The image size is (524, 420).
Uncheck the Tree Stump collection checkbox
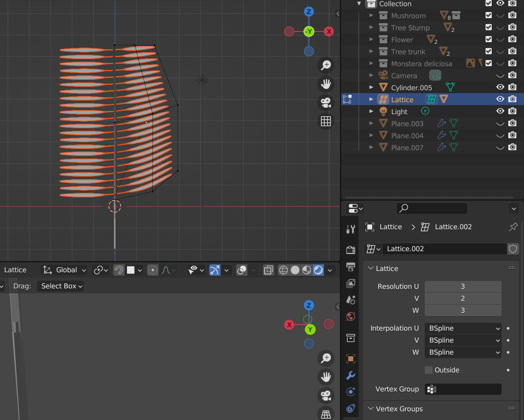click(488, 27)
